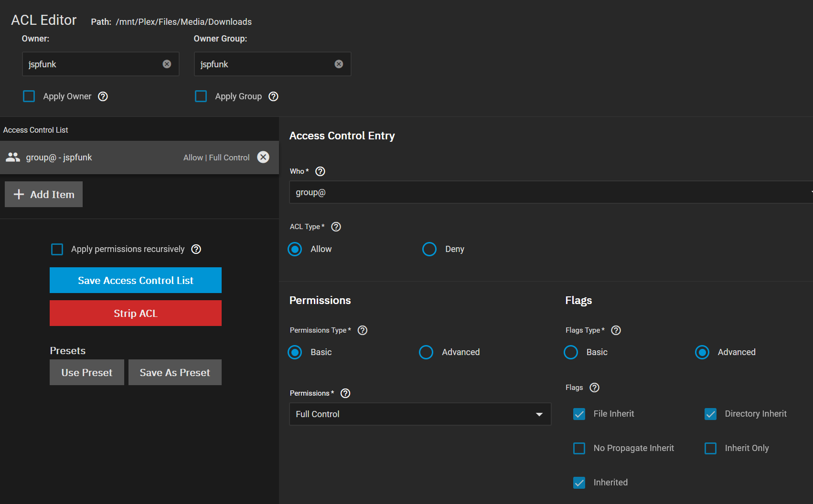Switch Permissions Type to Advanced
The height and width of the screenshot is (504, 813).
point(426,352)
